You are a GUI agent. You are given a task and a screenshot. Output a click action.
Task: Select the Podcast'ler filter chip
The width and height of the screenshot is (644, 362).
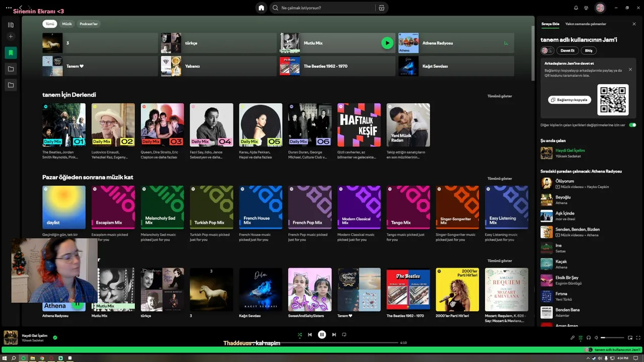click(x=89, y=24)
